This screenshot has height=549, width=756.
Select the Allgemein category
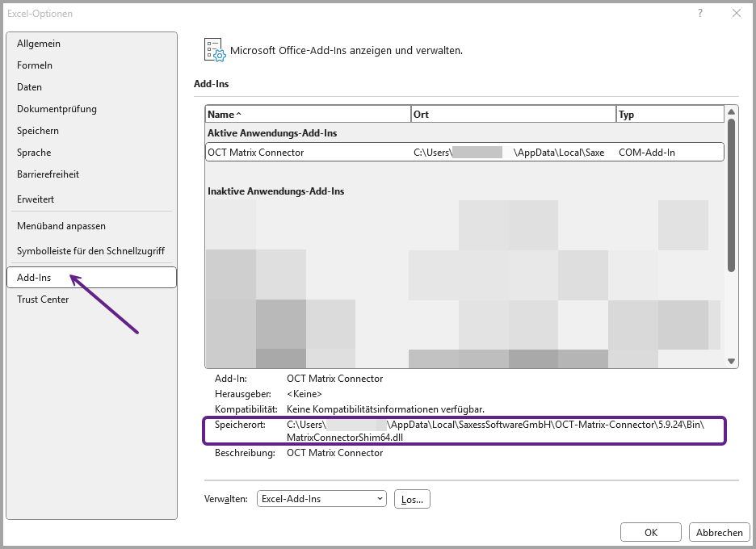pos(39,44)
